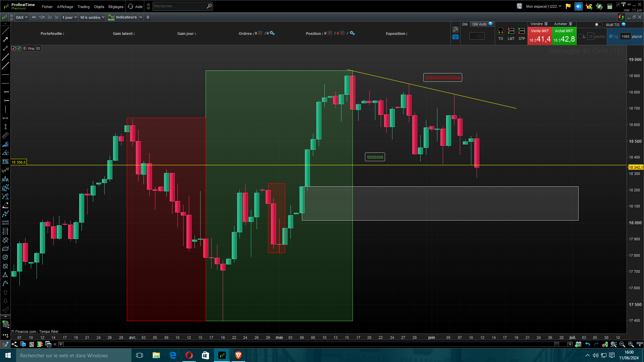The width and height of the screenshot is (644, 362).
Task: Select the TO order type icon
Action: tap(500, 32)
